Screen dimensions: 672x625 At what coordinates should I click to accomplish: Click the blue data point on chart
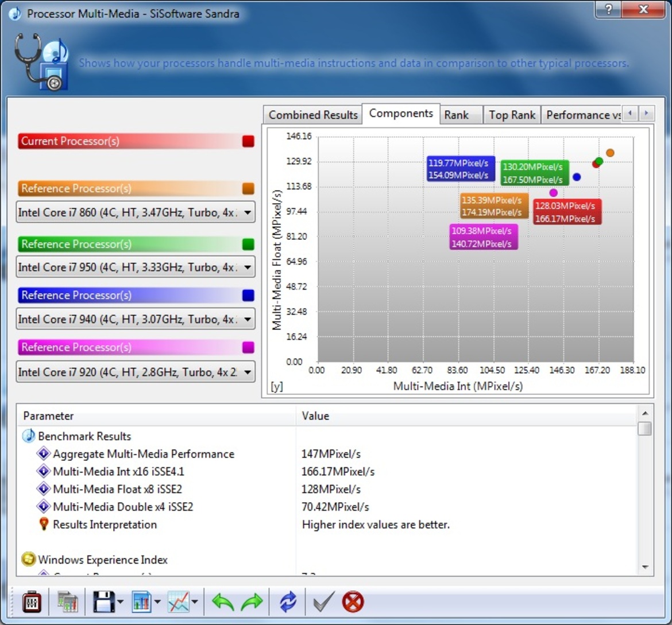pos(577,177)
